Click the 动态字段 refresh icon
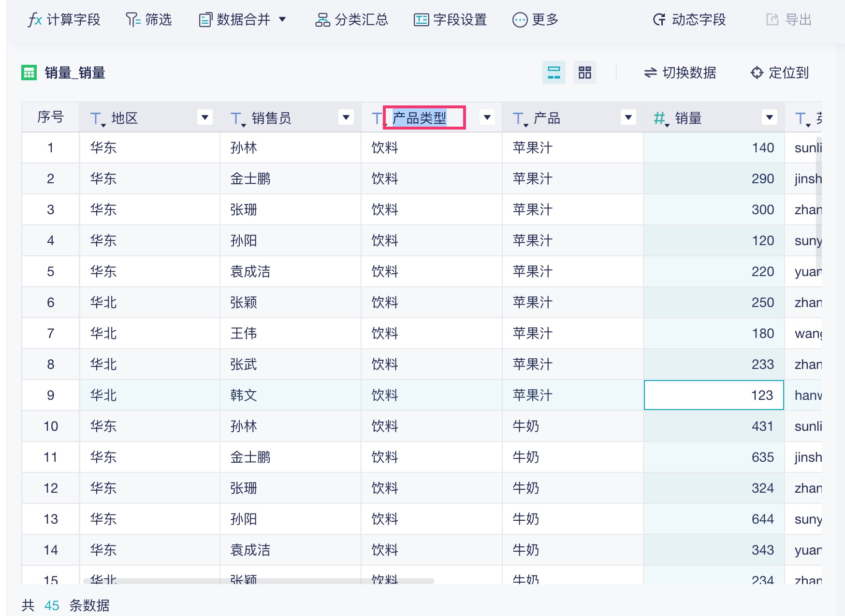 659,20
